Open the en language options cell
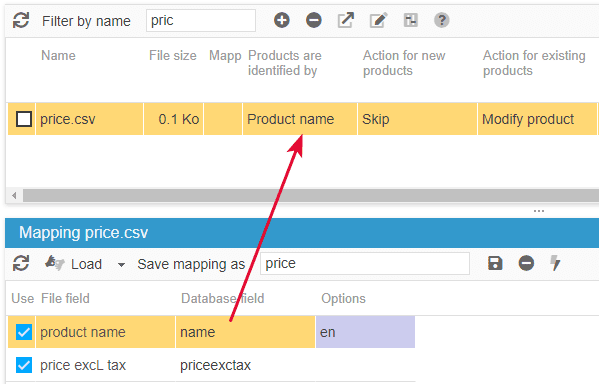The image size is (599, 384). (x=366, y=332)
